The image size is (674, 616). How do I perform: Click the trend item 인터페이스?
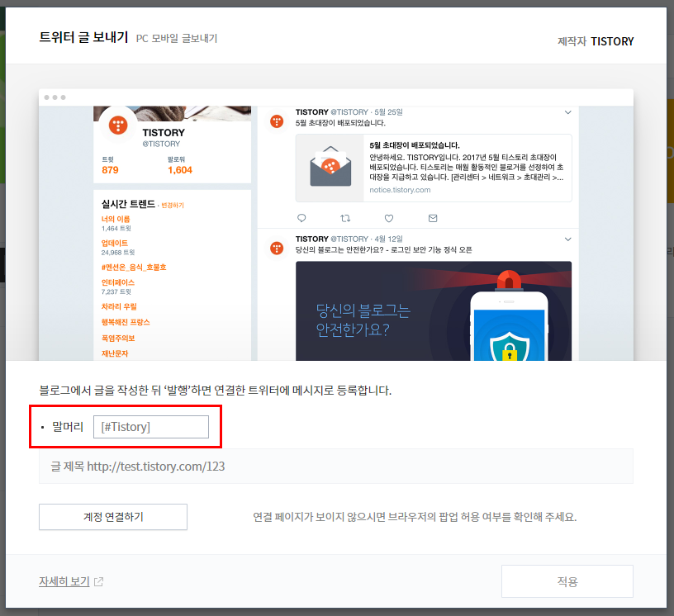(x=118, y=282)
